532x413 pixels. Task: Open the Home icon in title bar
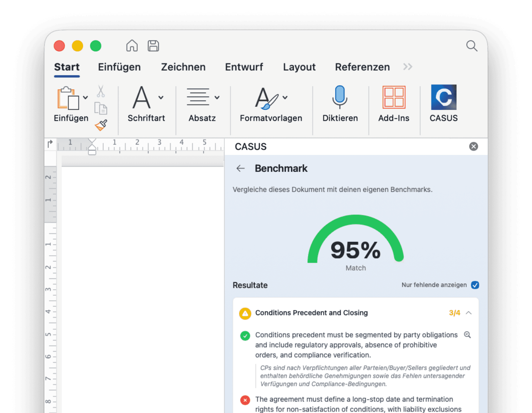pos(132,46)
